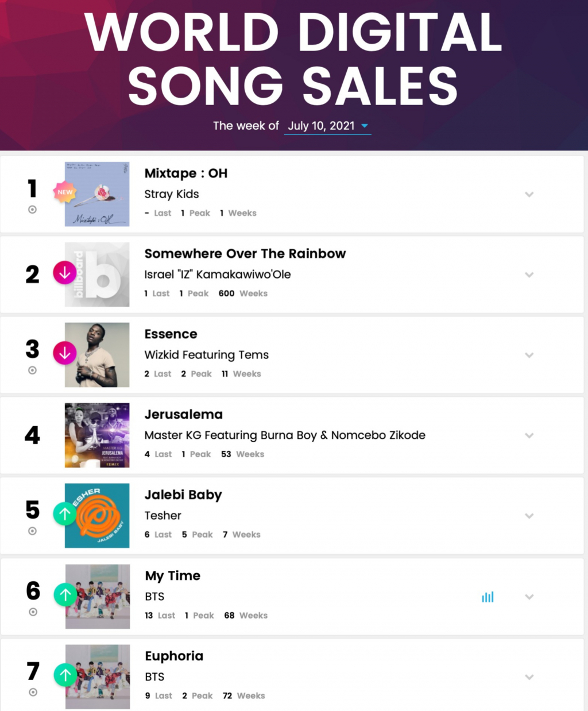Image resolution: width=588 pixels, height=711 pixels.
Task: Open the July 10, 2021 week dropdown
Action: [x=328, y=126]
